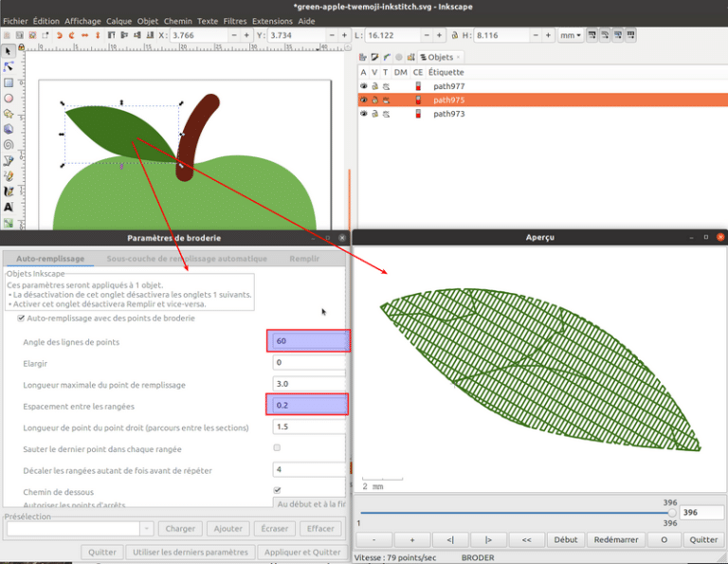Enable 'Sauter le dernier point' checkbox
This screenshot has height=564, width=728.
coord(277,447)
